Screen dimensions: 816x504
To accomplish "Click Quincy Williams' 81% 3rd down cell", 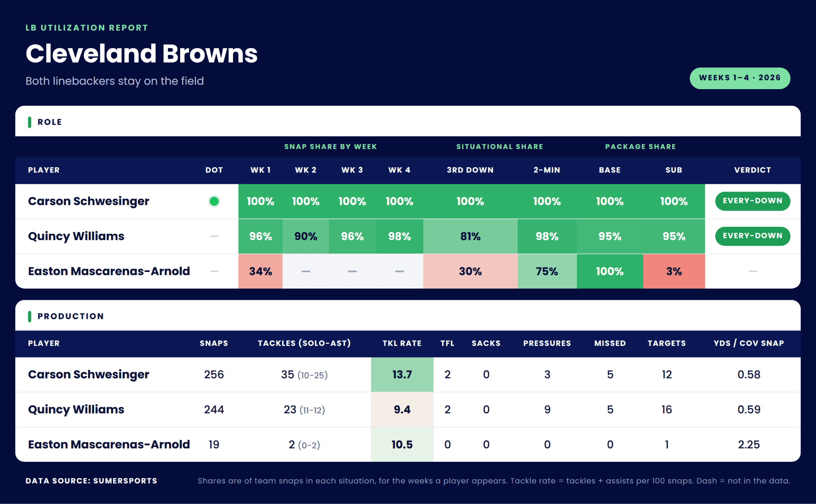I will coord(470,236).
